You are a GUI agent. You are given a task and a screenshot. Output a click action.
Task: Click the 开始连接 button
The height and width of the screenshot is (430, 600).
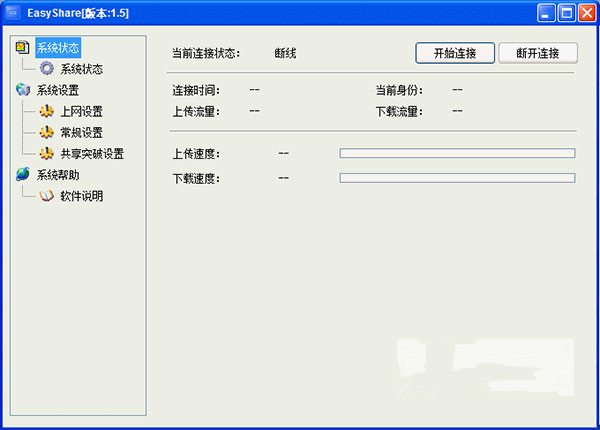click(x=455, y=53)
